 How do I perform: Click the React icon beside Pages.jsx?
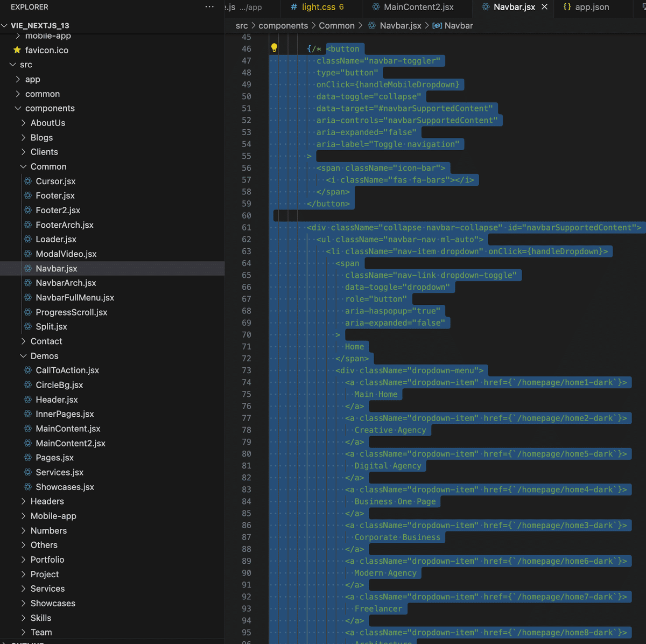(28, 457)
